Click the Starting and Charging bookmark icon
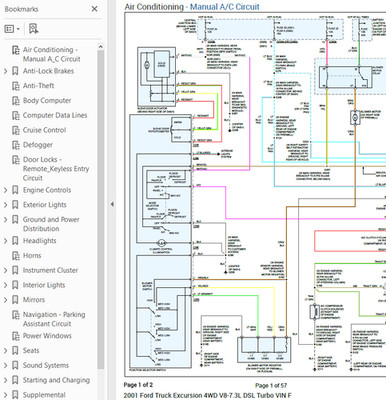Screen dimensions: 386x400 pyautogui.click(x=15, y=380)
